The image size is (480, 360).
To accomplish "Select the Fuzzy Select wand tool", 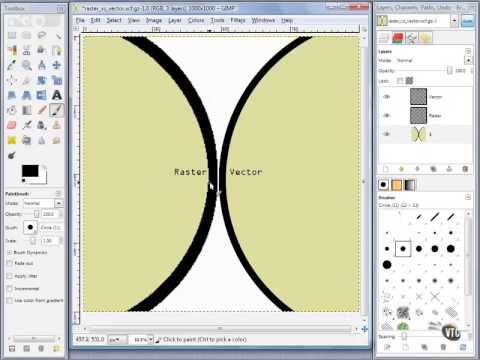I will [x=57, y=35].
